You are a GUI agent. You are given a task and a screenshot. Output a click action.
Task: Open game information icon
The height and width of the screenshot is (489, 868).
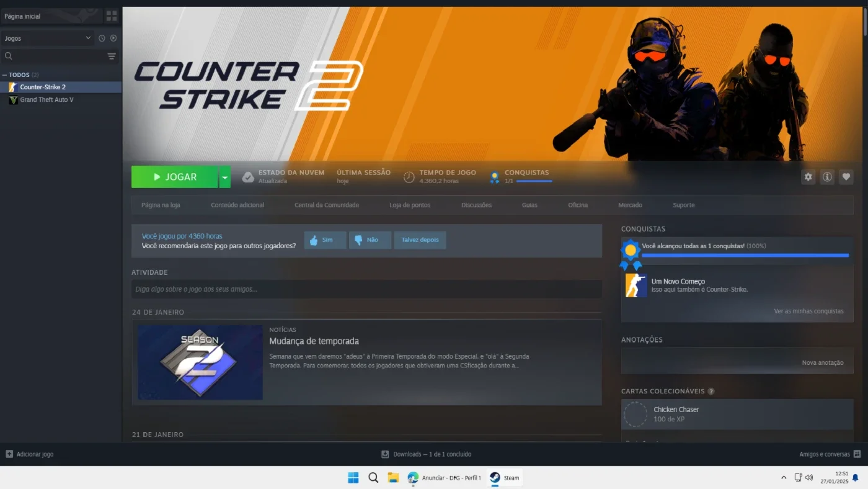click(827, 177)
